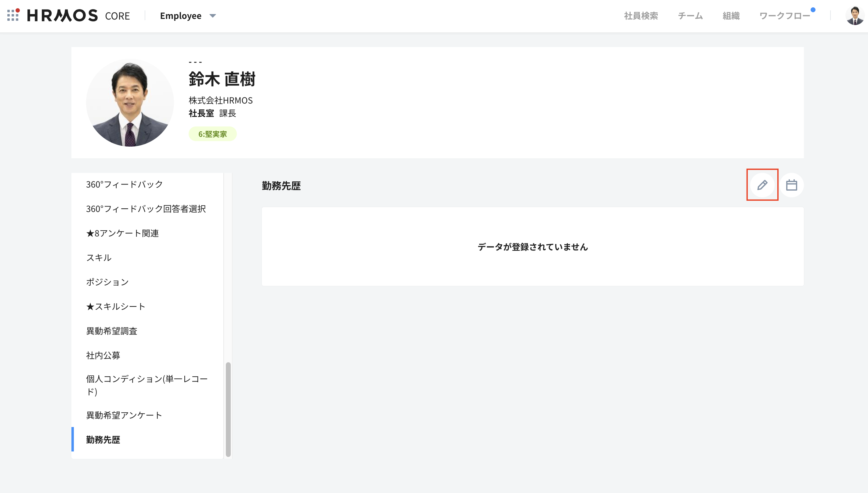Select ★スキルシート in the sidebar
Image resolution: width=868 pixels, height=493 pixels.
pos(116,306)
